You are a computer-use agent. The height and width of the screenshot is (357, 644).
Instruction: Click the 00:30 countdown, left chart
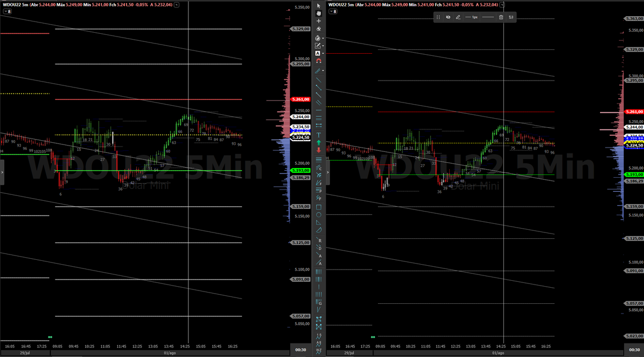[x=301, y=350]
